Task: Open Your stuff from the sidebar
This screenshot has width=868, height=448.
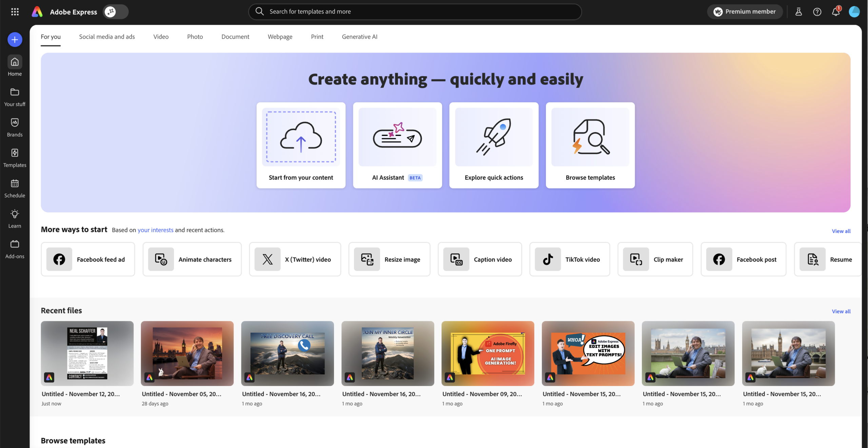Action: 15,96
